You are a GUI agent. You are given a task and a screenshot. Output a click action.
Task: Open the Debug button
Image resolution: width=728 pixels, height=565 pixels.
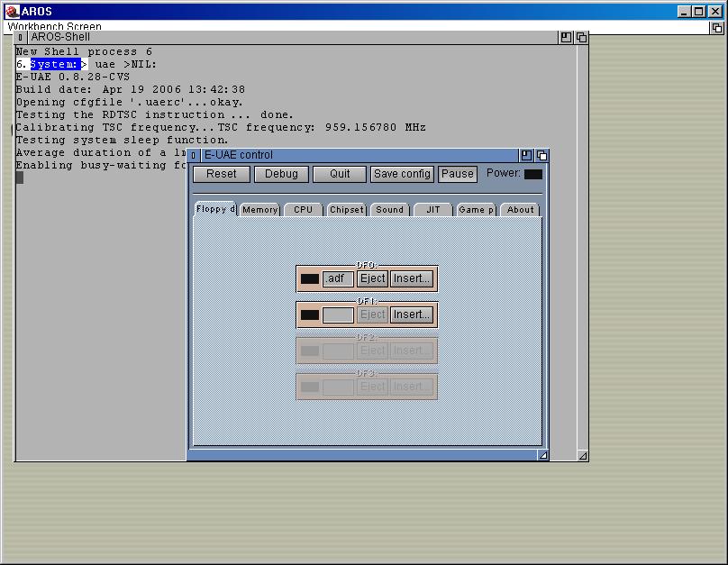pos(281,174)
